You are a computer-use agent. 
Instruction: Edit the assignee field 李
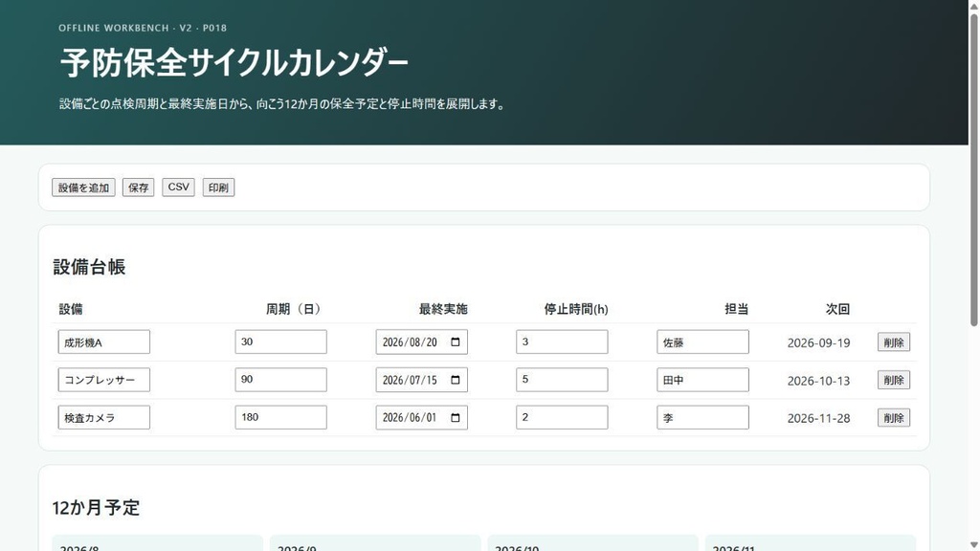click(x=702, y=418)
